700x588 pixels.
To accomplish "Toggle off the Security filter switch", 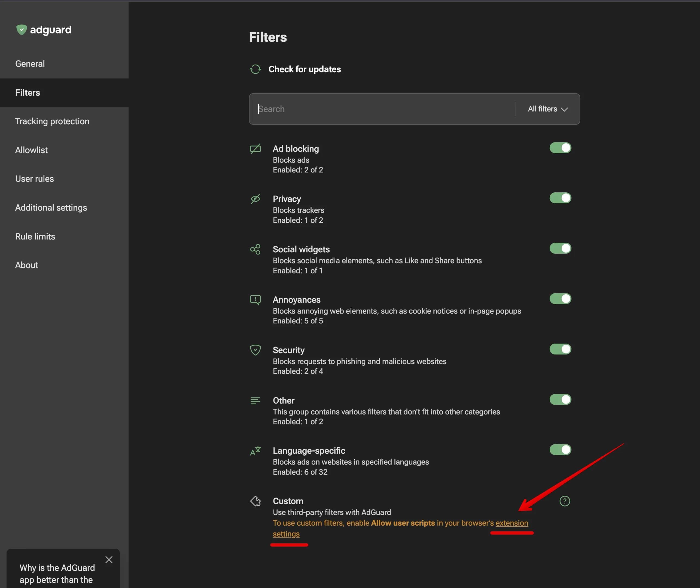I will [560, 349].
